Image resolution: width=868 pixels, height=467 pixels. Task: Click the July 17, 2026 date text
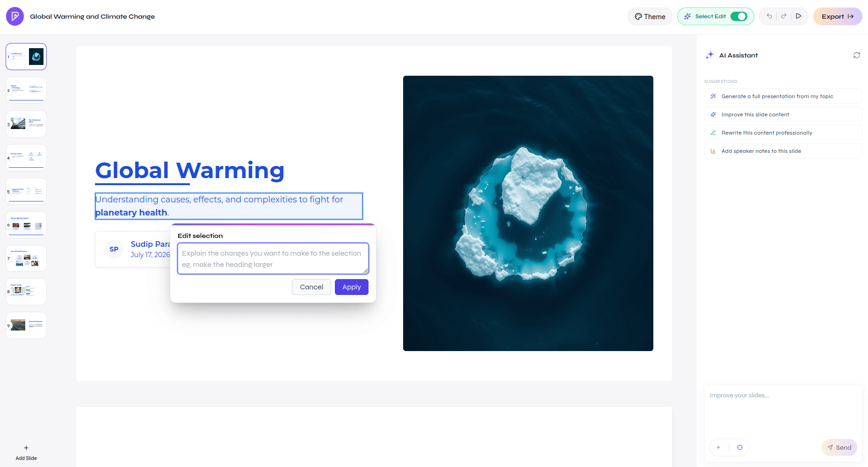[x=150, y=255]
